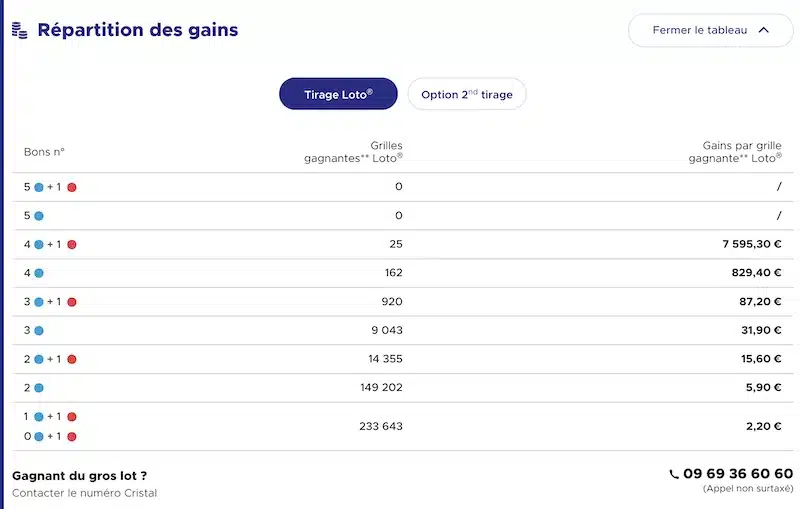Image resolution: width=800 pixels, height=509 pixels.
Task: Click the coin stack icon beside Répartition des gains
Action: pyautogui.click(x=19, y=30)
